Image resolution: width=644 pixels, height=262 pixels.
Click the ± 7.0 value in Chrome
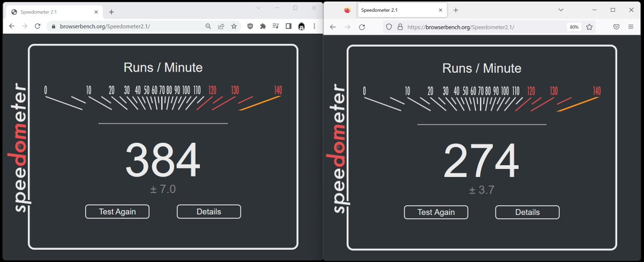[163, 189]
